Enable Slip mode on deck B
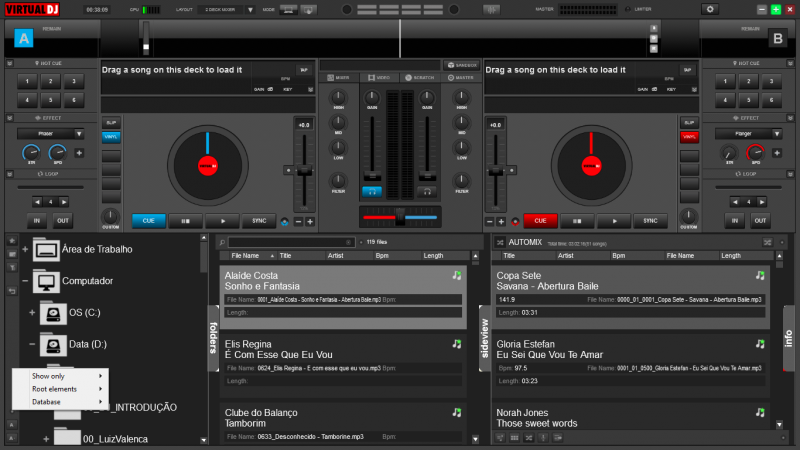 [x=689, y=122]
